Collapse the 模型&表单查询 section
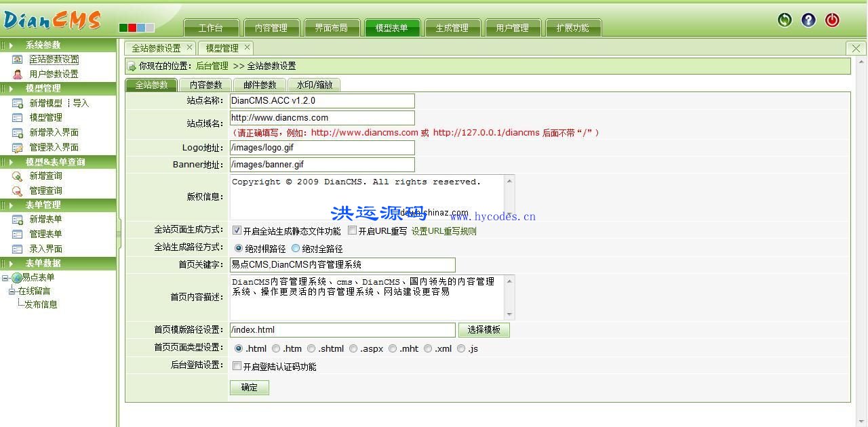 pos(58,162)
